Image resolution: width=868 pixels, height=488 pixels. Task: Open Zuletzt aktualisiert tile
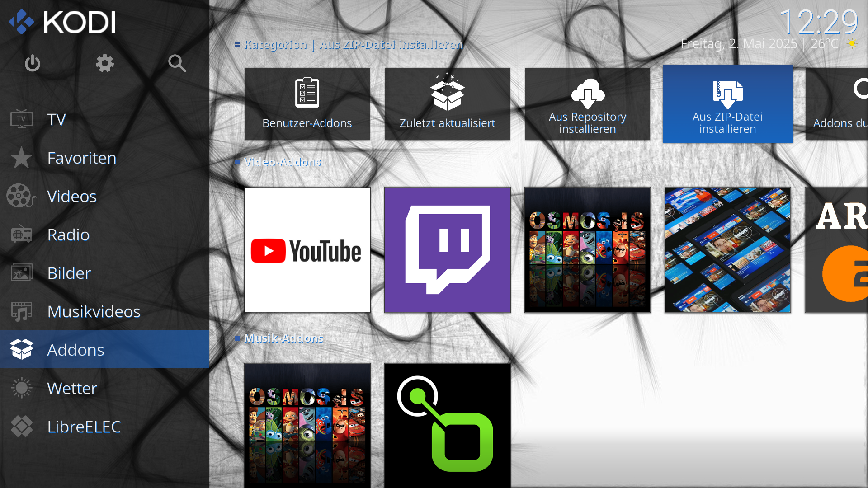point(448,104)
